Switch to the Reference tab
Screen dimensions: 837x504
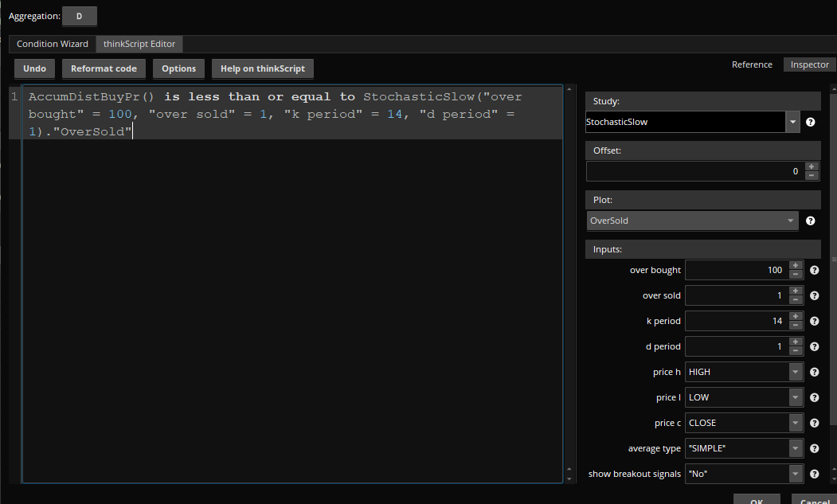[x=752, y=64]
